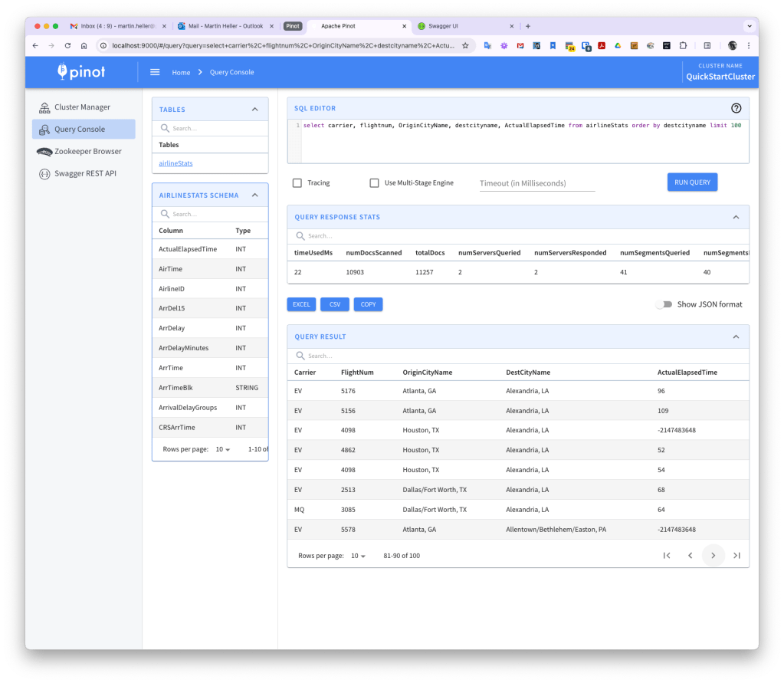Image resolution: width=784 pixels, height=683 pixels.
Task: Enable the Tracing checkbox
Action: coord(297,183)
